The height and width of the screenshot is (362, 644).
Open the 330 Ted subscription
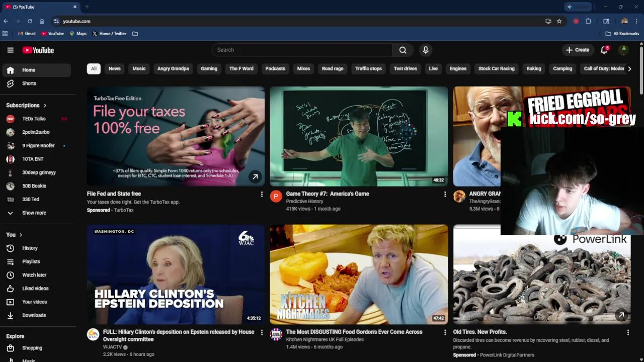[x=37, y=199]
